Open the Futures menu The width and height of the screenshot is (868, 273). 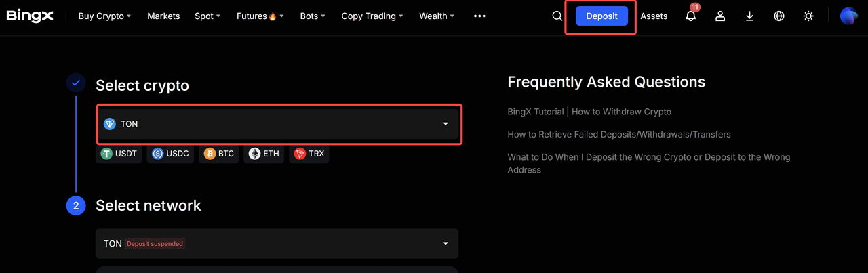260,16
